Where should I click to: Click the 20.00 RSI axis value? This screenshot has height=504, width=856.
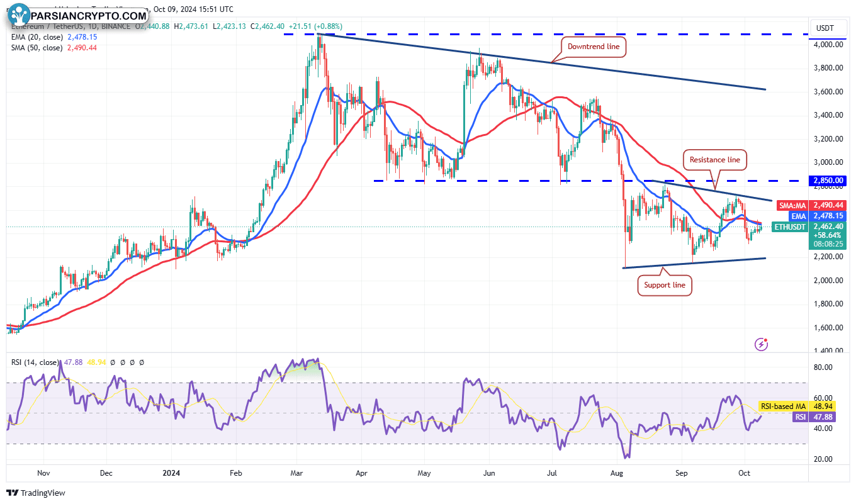click(x=824, y=459)
